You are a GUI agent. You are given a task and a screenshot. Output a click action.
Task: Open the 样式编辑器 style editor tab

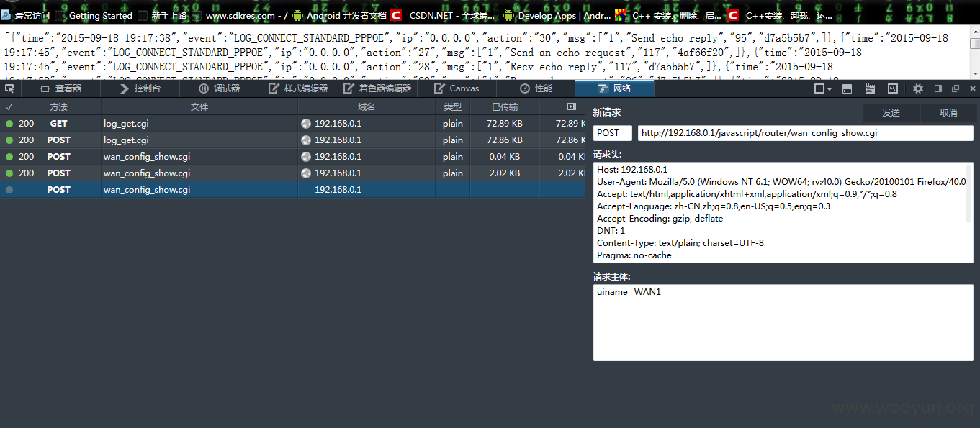tap(298, 88)
